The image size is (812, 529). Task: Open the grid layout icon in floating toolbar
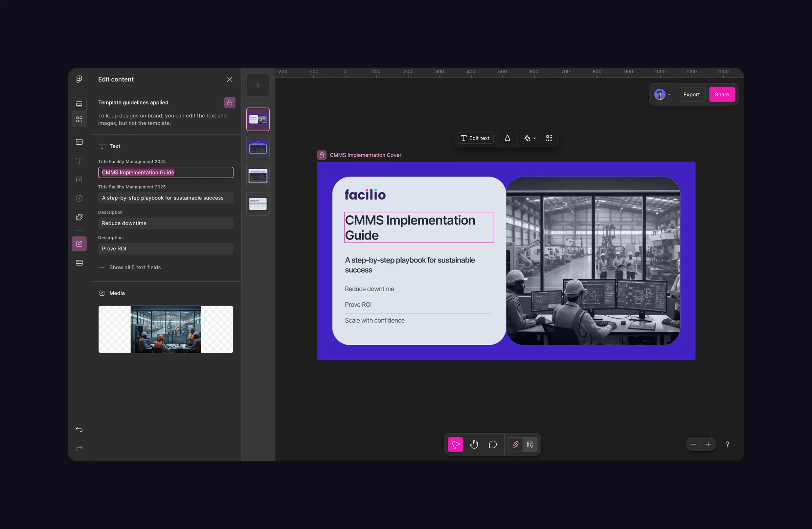coord(549,138)
